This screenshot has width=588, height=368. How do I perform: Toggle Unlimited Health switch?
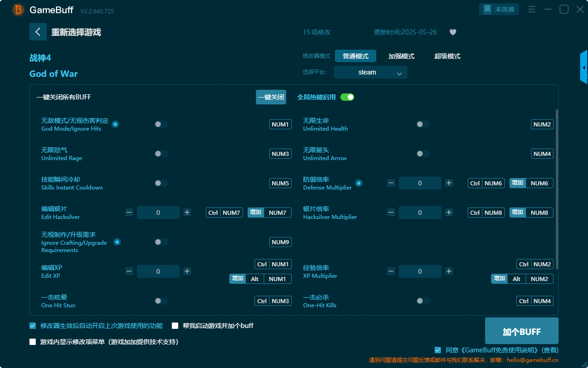(x=423, y=124)
